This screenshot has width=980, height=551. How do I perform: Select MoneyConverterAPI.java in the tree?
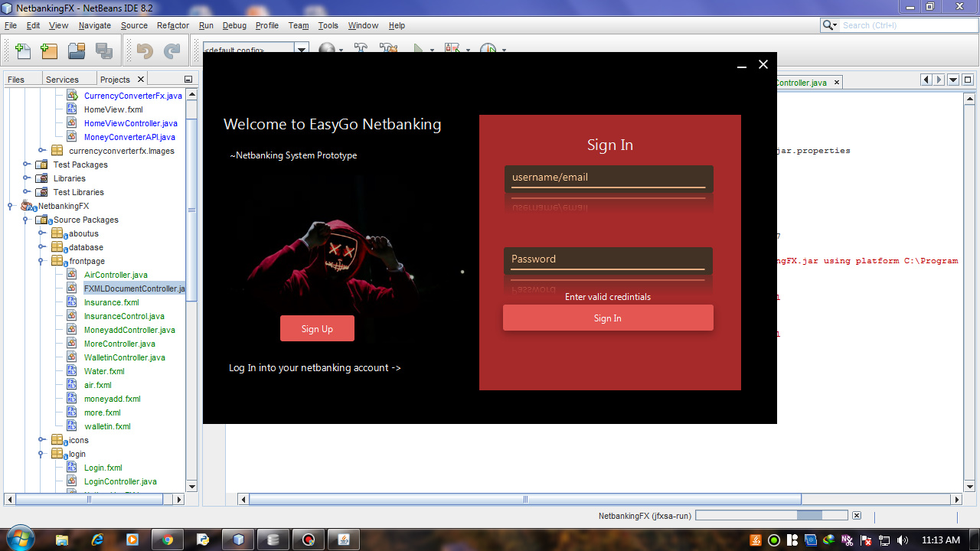coord(129,137)
